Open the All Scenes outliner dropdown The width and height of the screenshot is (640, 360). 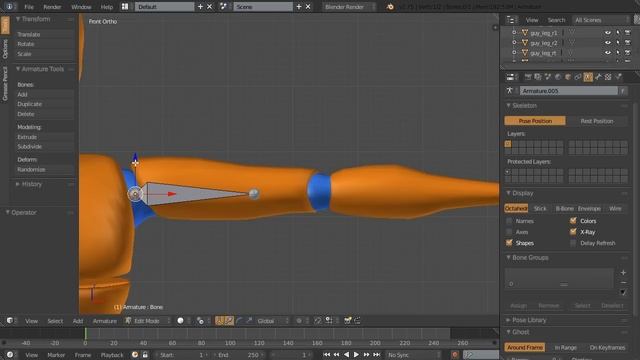(601, 20)
